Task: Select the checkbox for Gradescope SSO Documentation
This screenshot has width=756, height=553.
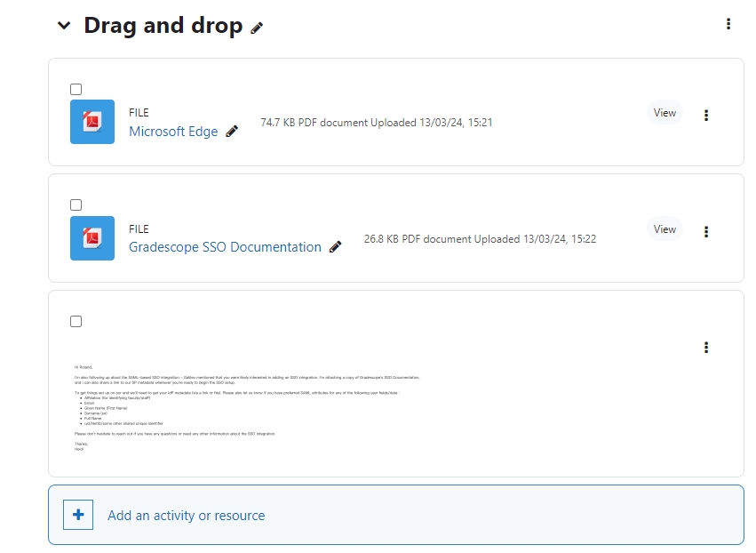Action: point(76,204)
